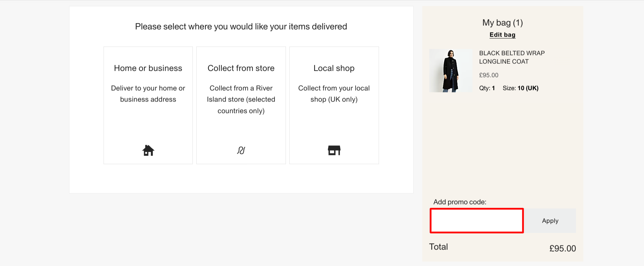The width and height of the screenshot is (644, 266).
Task: Choose the Collect from store option
Action: tap(241, 105)
